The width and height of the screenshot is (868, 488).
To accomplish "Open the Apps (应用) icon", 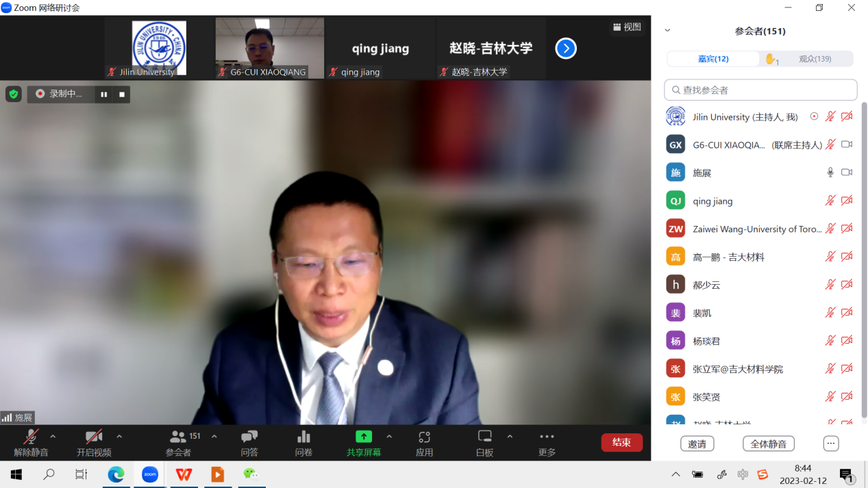I will [424, 437].
